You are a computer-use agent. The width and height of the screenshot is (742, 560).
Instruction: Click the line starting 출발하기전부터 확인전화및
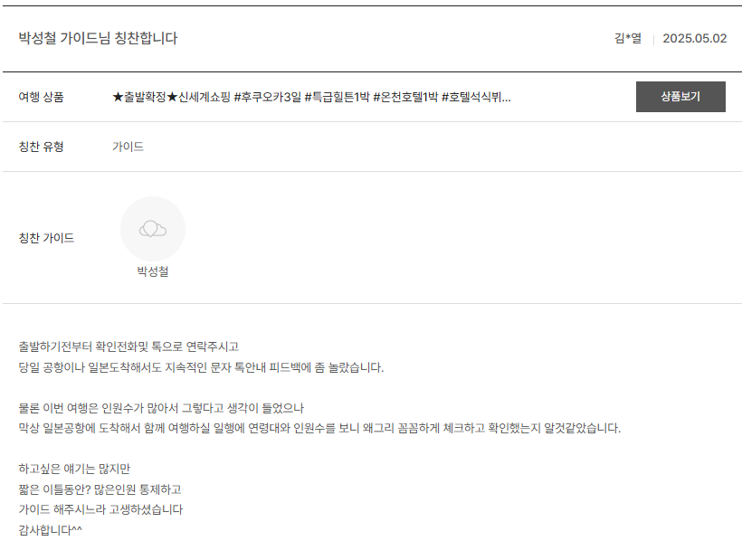click(128, 346)
